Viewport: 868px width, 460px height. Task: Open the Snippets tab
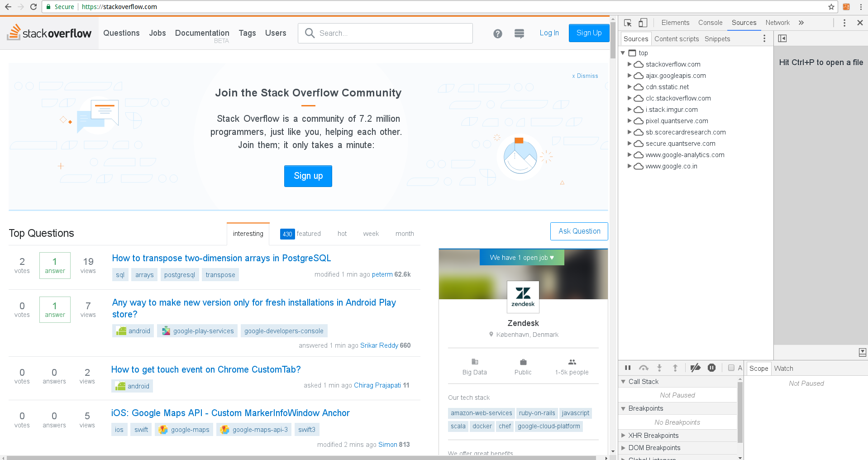coord(717,39)
